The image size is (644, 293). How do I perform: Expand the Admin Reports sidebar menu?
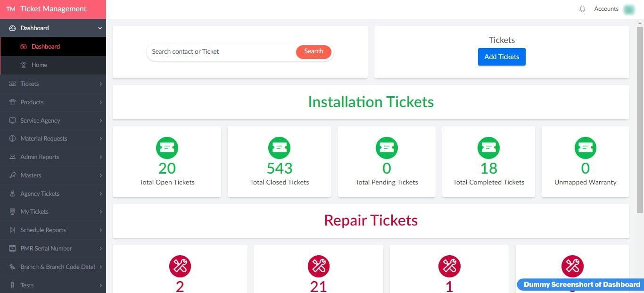click(x=53, y=157)
